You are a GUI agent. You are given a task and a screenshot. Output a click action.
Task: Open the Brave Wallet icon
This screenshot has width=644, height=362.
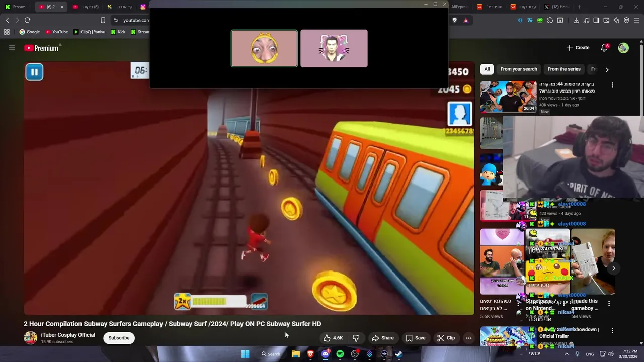pyautogui.click(x=606, y=20)
